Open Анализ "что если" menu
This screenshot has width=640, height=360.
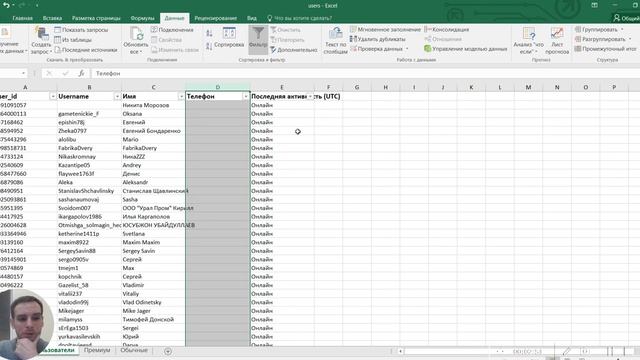click(529, 40)
